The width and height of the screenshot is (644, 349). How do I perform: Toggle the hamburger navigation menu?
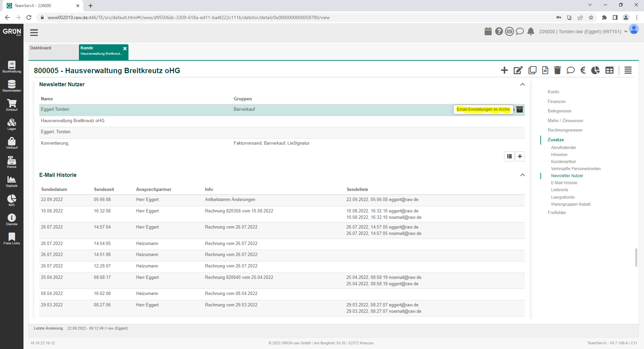tap(34, 33)
